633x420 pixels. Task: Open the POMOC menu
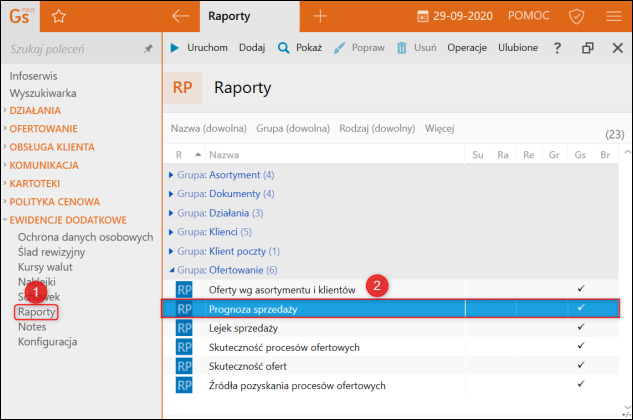[x=528, y=16]
